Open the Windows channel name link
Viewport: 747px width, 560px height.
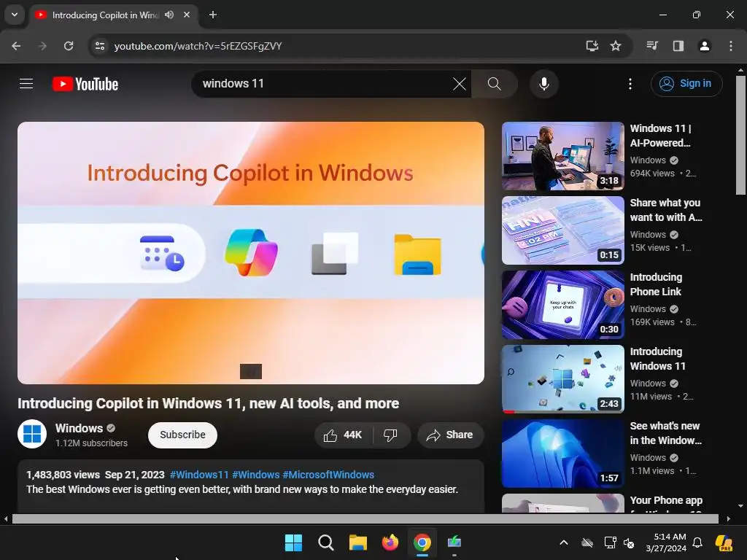(79, 428)
